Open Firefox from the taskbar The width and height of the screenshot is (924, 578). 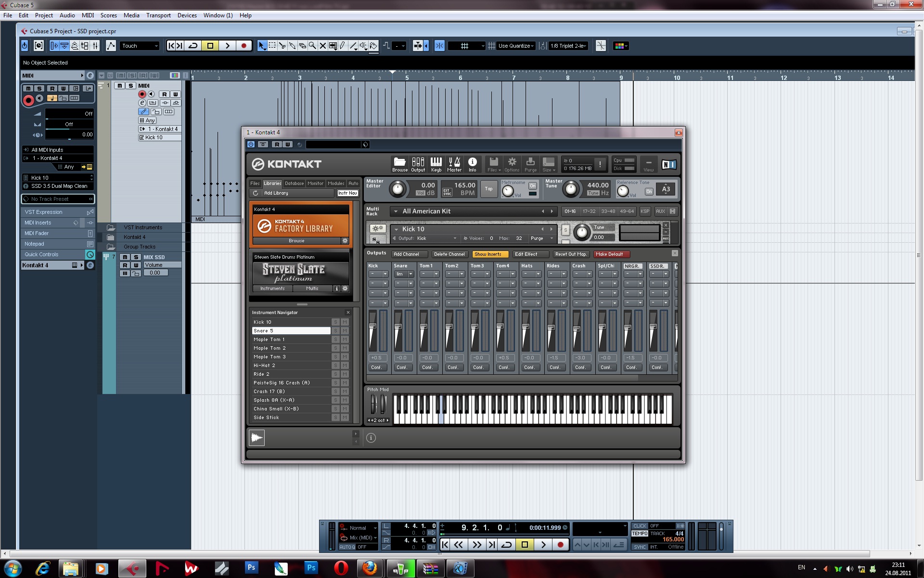[370, 568]
